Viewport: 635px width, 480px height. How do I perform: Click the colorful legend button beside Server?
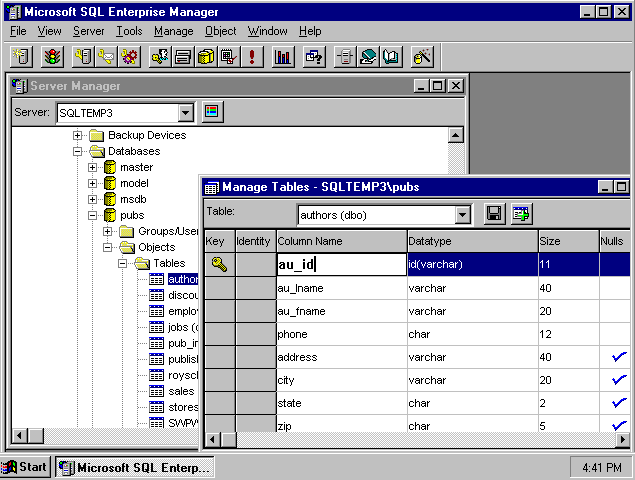tap(211, 112)
